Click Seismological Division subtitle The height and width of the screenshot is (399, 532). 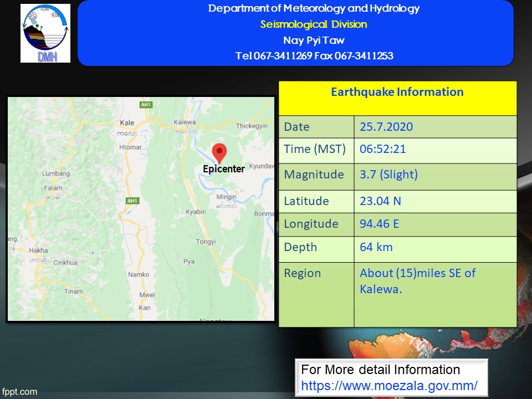(314, 24)
